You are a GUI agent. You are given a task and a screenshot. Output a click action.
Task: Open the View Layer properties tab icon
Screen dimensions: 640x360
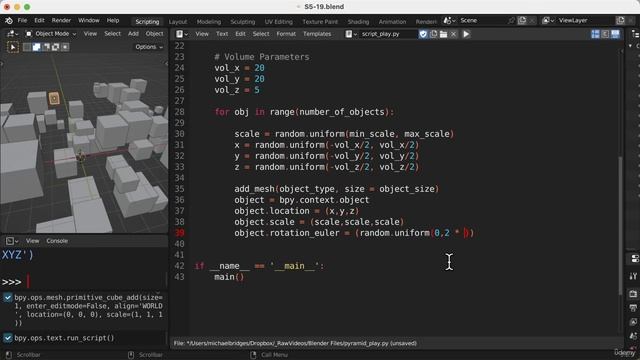click(x=633, y=322)
